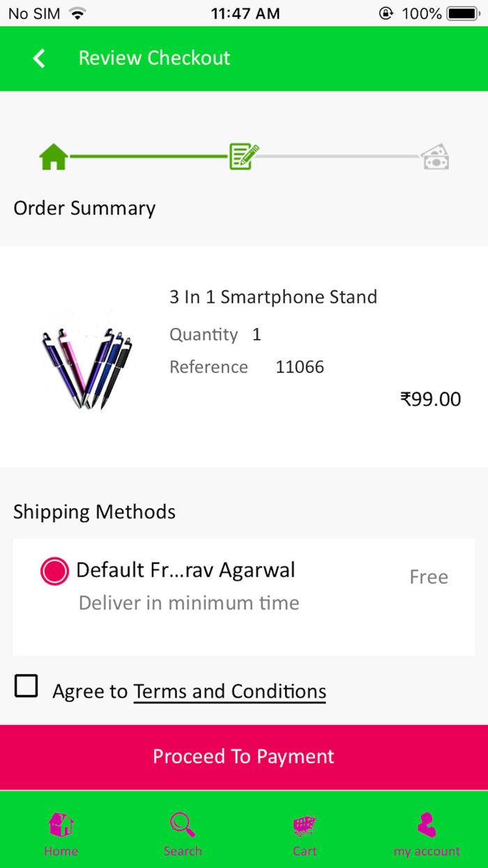Open the Terms and Conditions link

point(229,691)
